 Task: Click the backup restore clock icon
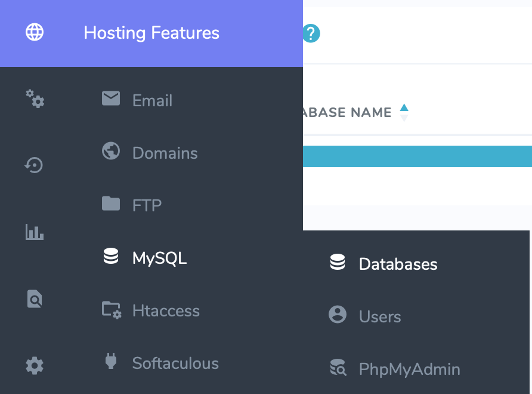pos(34,165)
